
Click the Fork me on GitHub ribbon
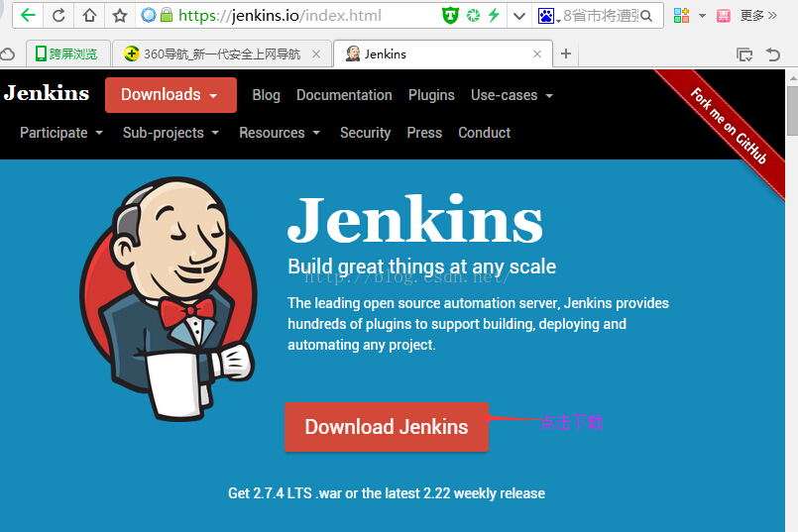click(728, 126)
